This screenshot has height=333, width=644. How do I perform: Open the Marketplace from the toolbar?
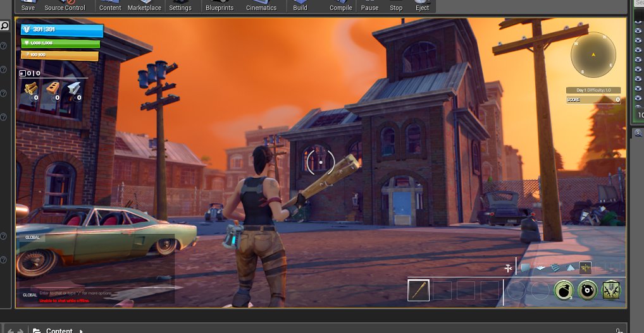[144, 6]
